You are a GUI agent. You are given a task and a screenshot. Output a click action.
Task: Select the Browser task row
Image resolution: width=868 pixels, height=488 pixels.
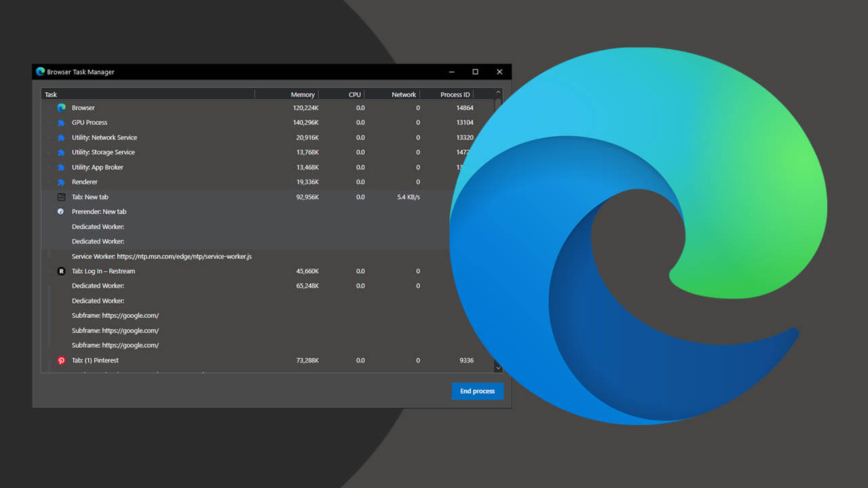coord(268,108)
